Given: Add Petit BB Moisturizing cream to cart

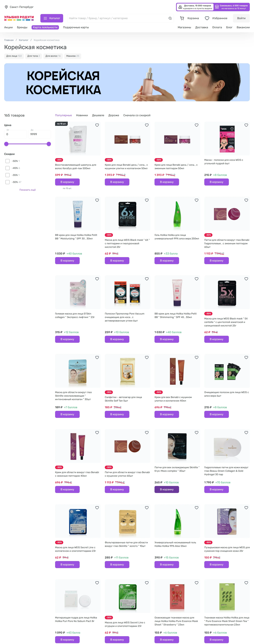Looking at the screenshot, I should (x=67, y=261).
